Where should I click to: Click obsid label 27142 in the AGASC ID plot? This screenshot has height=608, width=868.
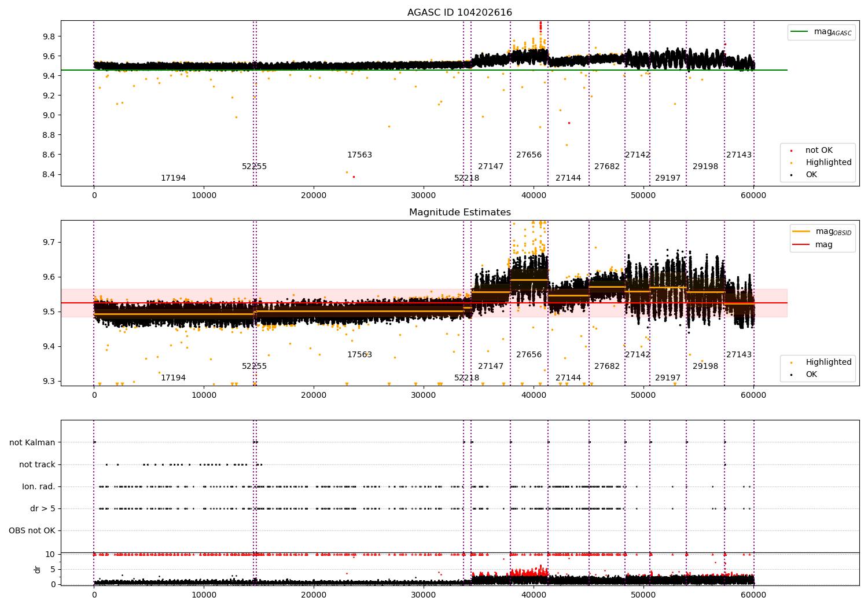[638, 155]
